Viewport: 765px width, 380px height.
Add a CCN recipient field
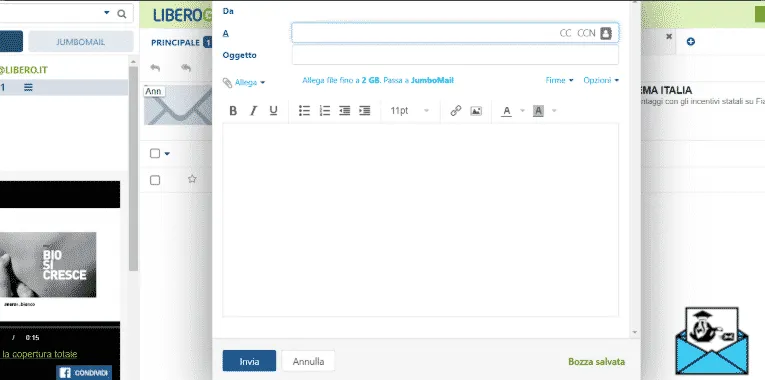point(586,33)
